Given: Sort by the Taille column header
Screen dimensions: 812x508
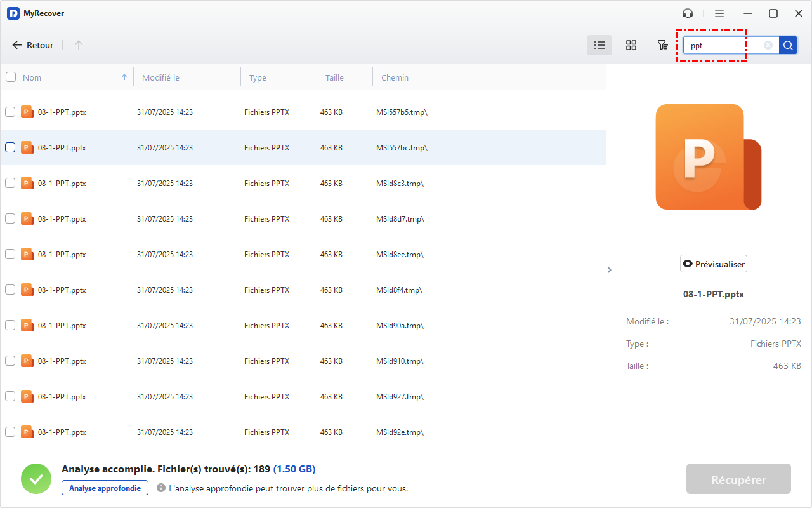Looking at the screenshot, I should pyautogui.click(x=334, y=77).
